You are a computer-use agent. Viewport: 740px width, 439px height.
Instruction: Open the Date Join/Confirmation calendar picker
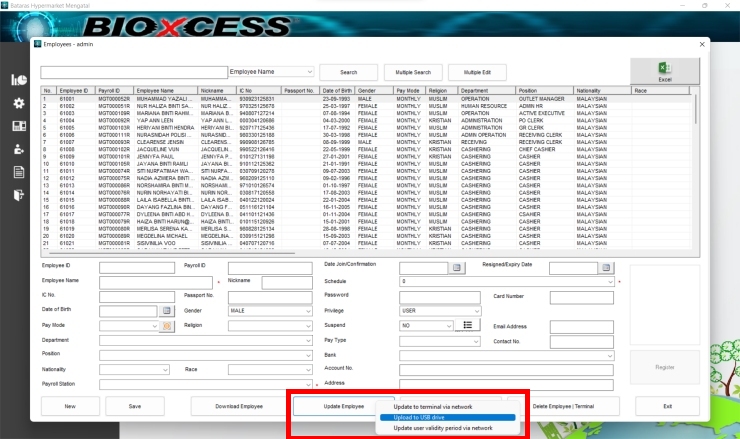pos(457,268)
